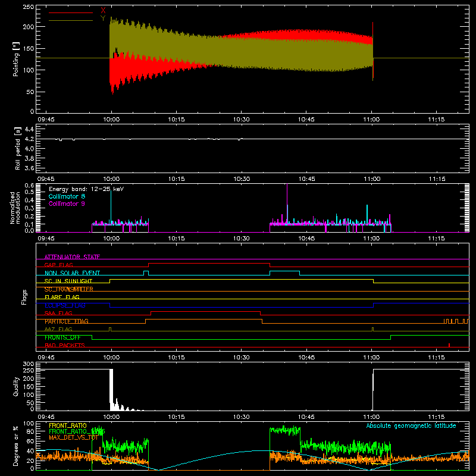Click the 'Energy band: 12-25 keV' annotation
The height and width of the screenshot is (476, 476).
pos(86,189)
